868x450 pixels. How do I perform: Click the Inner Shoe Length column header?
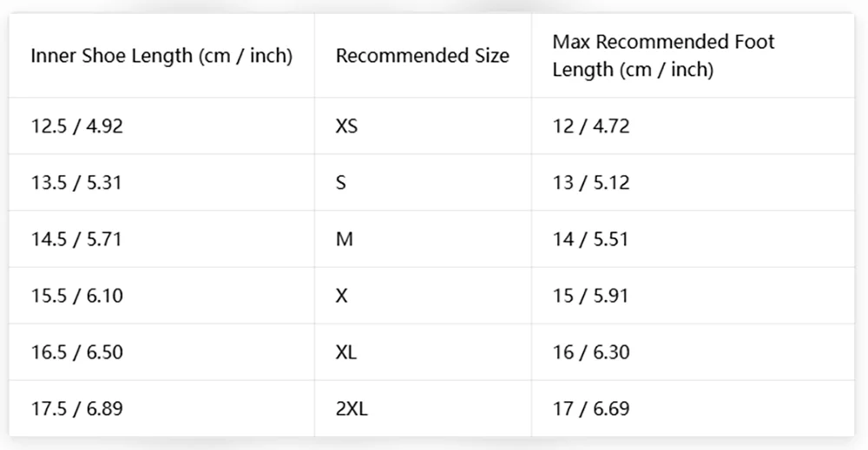tap(161, 55)
